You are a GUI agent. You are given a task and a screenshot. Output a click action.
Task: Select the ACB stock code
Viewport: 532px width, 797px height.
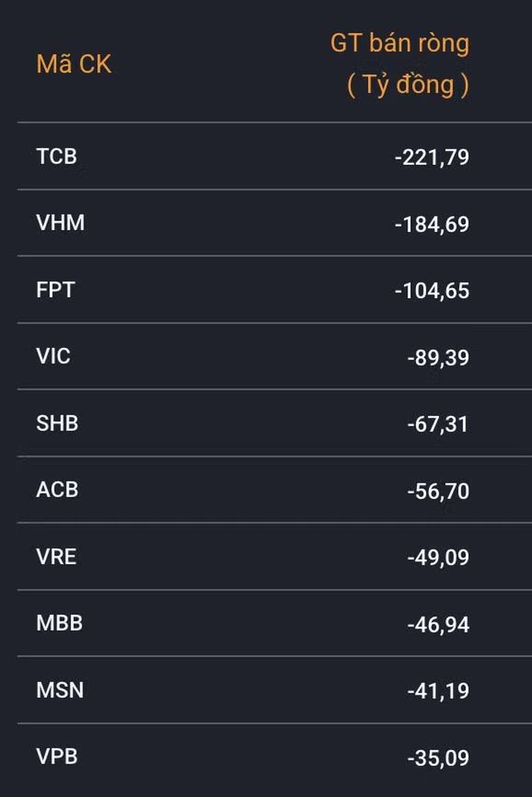pyautogui.click(x=57, y=490)
